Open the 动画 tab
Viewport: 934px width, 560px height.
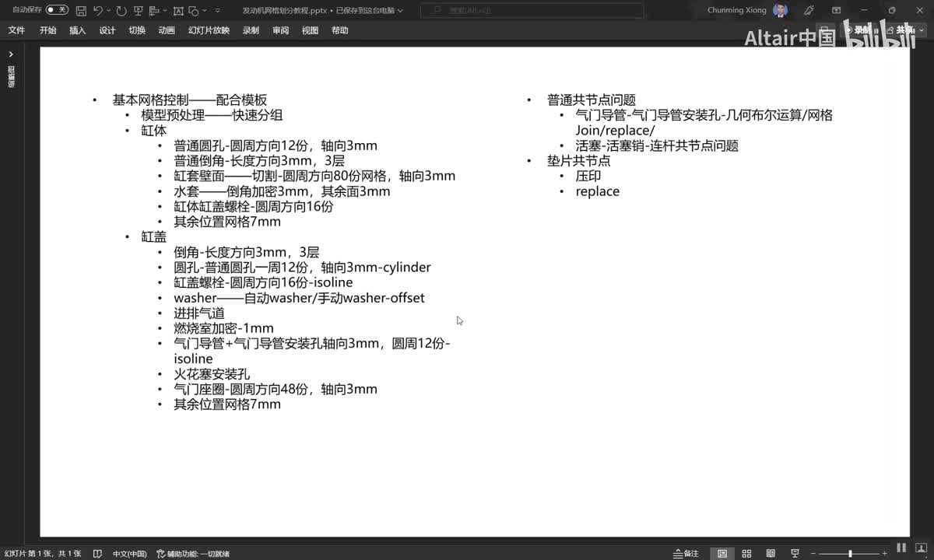click(167, 30)
